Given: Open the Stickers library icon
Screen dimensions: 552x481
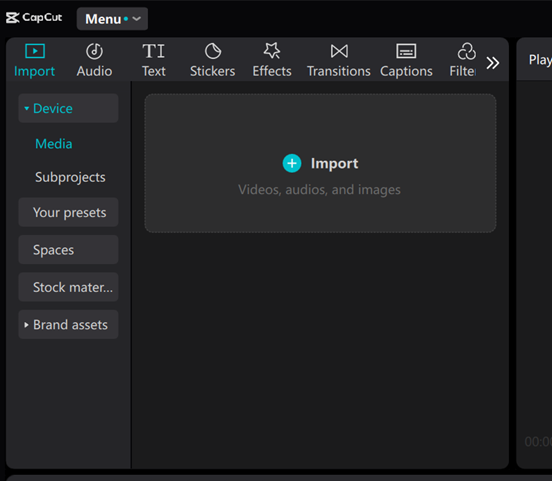Looking at the screenshot, I should pos(213,51).
